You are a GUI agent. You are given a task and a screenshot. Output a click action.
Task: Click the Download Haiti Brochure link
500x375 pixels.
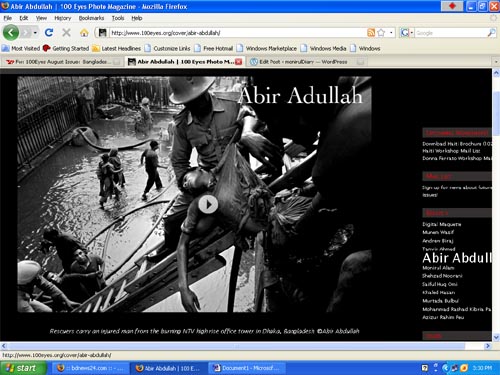[x=457, y=144]
